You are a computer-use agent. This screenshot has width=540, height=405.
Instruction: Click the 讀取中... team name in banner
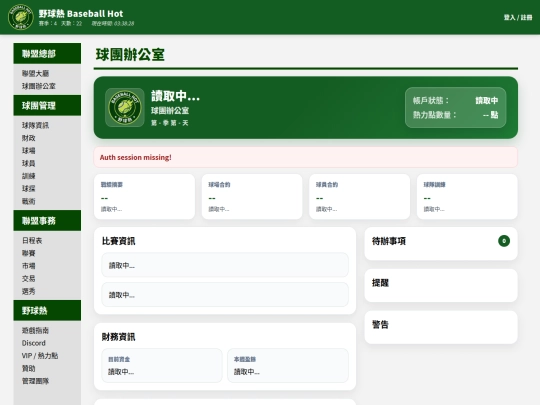point(175,96)
